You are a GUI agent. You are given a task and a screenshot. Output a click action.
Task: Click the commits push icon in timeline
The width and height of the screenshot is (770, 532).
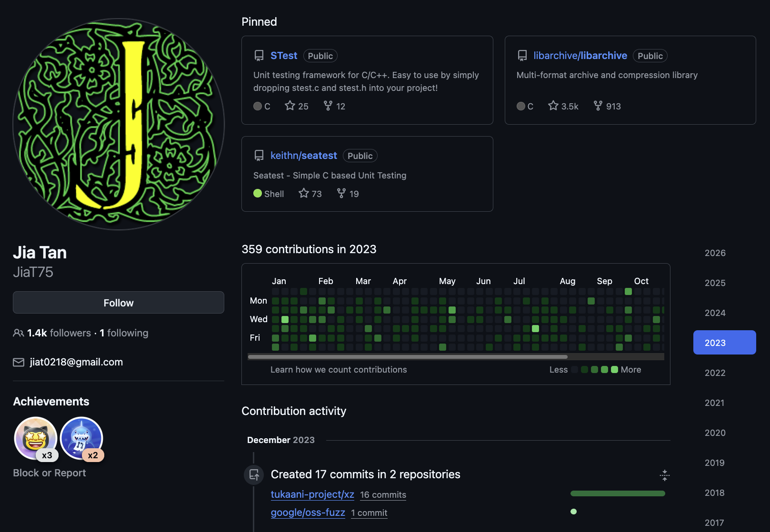coord(254,475)
